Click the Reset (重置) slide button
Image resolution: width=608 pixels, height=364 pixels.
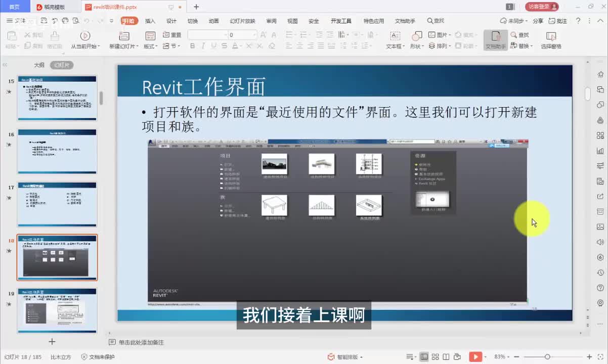pos(172,35)
